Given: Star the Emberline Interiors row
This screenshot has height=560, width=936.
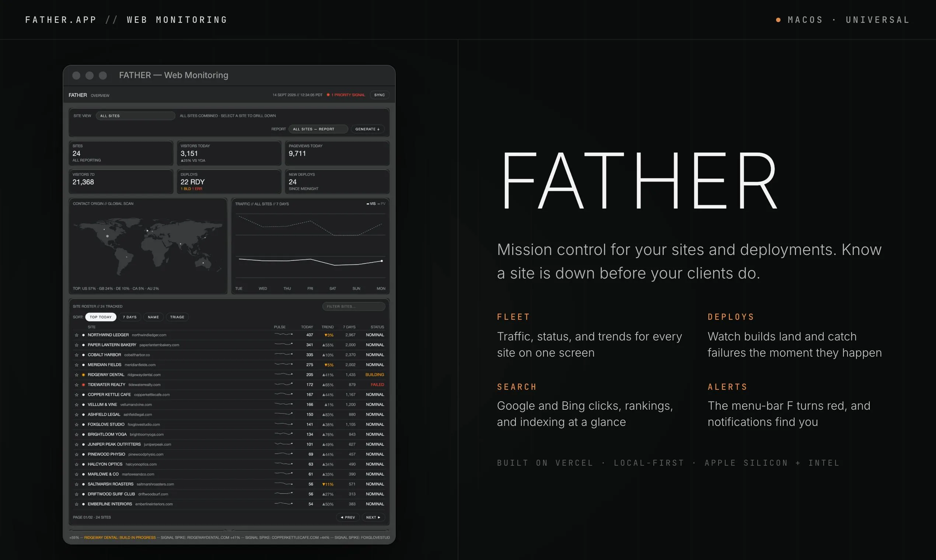Looking at the screenshot, I should coord(77,504).
